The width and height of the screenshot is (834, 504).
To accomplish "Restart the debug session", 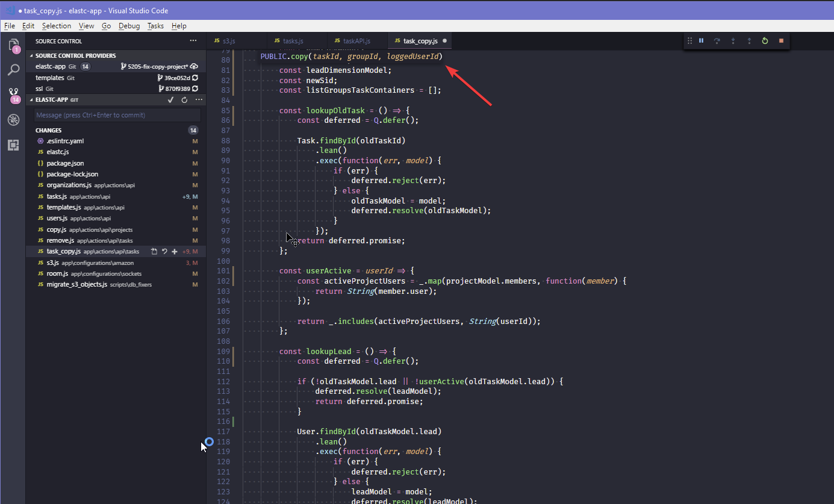I will point(765,41).
